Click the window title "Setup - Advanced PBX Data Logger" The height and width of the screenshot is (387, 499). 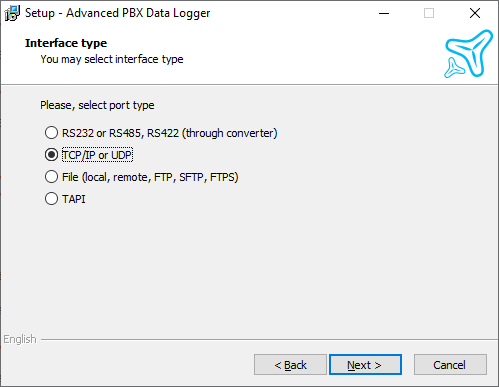pos(118,13)
